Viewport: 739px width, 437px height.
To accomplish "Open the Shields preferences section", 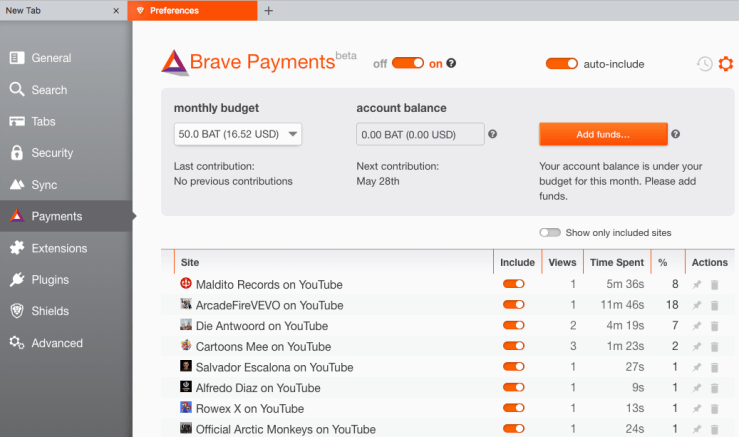I will (52, 311).
